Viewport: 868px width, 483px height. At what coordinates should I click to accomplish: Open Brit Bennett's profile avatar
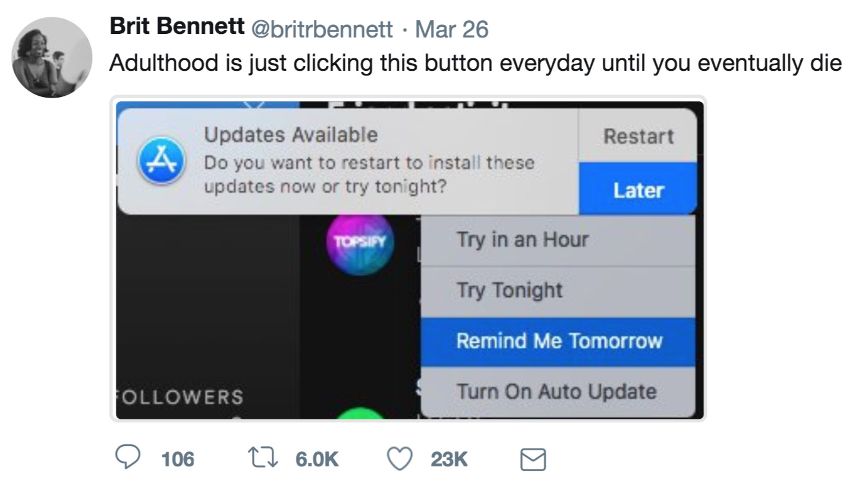[x=52, y=57]
